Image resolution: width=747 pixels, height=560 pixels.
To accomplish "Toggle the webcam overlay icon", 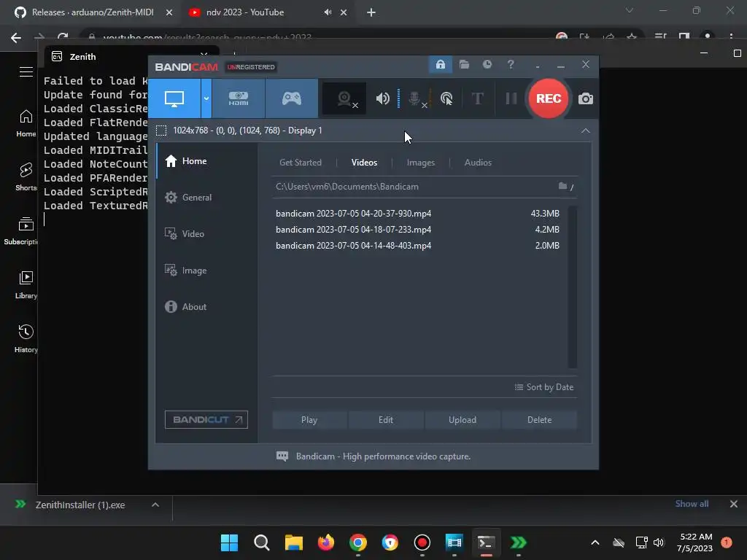I will [x=344, y=98].
